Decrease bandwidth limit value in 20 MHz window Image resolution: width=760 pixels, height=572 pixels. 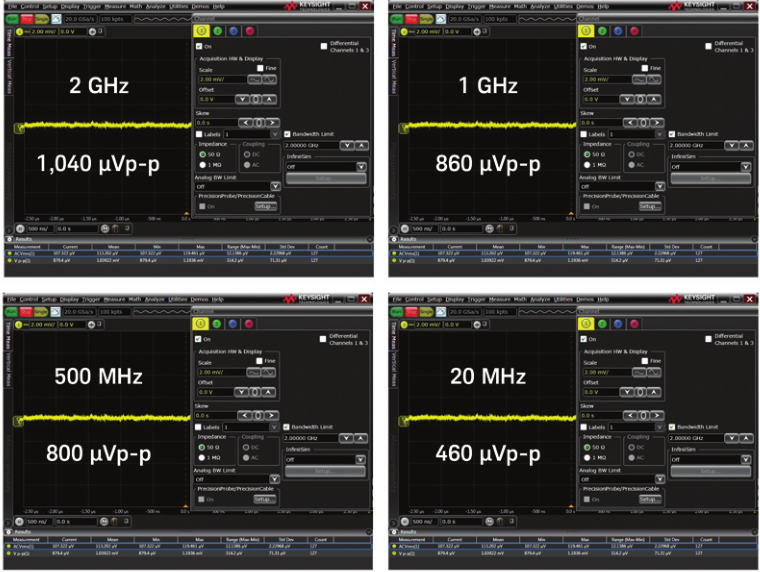click(x=731, y=438)
